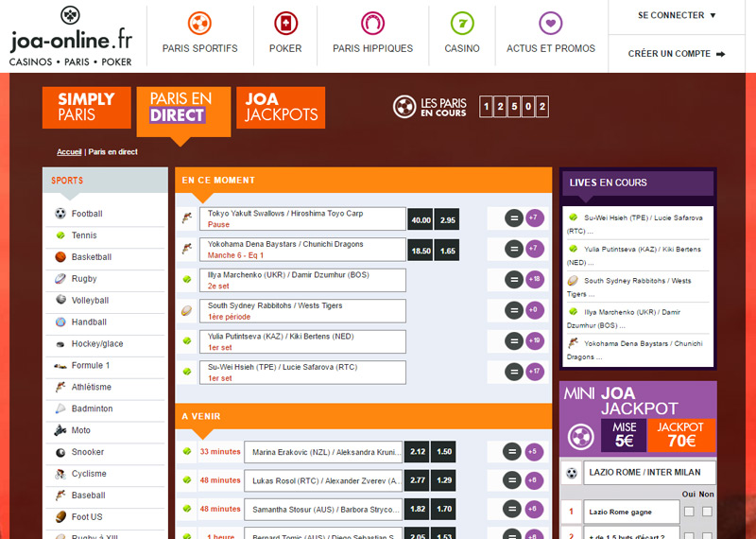Click equals icon for South Sydney Rabbitohs match
This screenshot has height=539, width=756.
coord(514,310)
